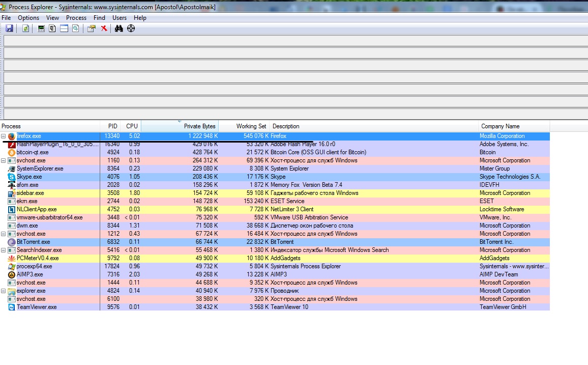Click the CPU column header

pyautogui.click(x=132, y=126)
